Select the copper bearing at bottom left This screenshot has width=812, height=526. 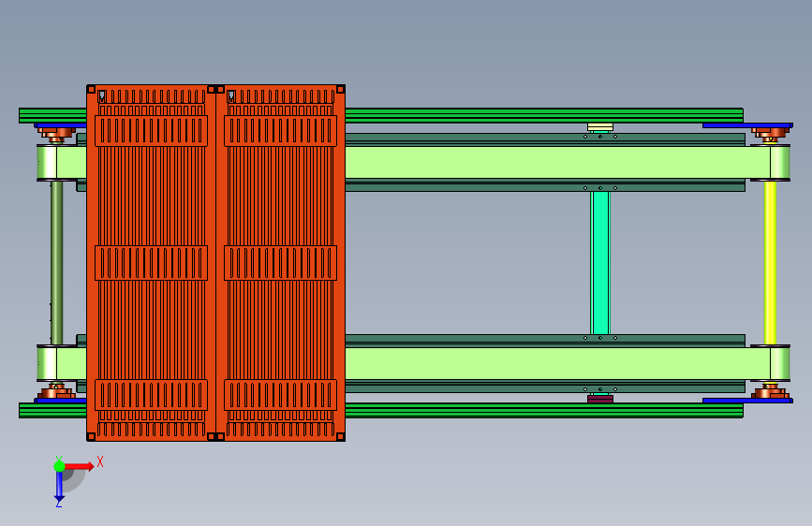pos(56,391)
